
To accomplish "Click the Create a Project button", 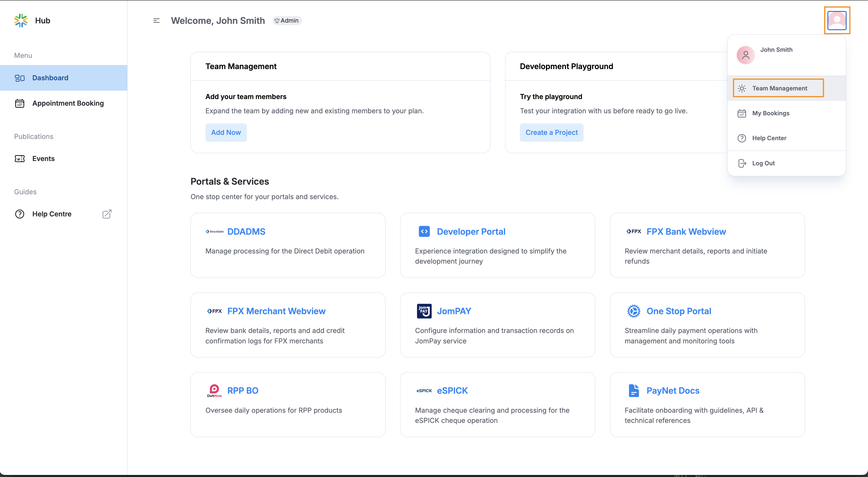I will 551,133.
